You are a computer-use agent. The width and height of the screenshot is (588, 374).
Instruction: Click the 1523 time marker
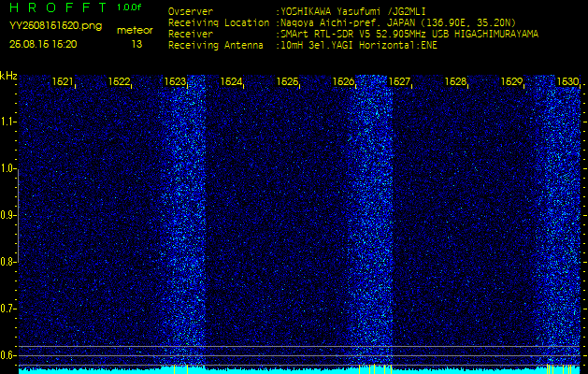pyautogui.click(x=175, y=81)
